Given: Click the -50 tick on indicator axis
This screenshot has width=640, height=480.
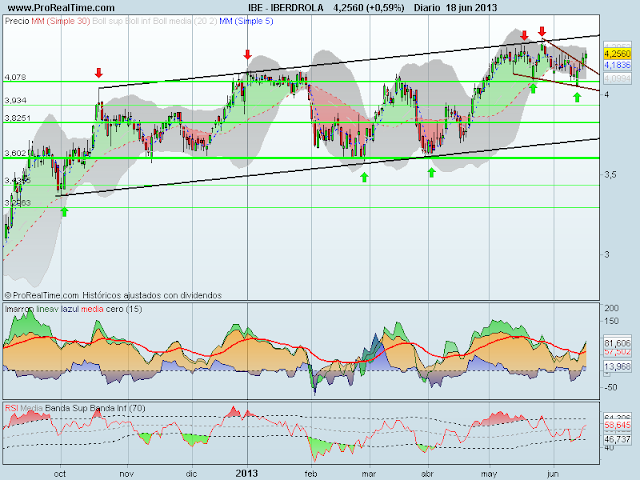Looking at the screenshot, I should pyautogui.click(x=611, y=387).
